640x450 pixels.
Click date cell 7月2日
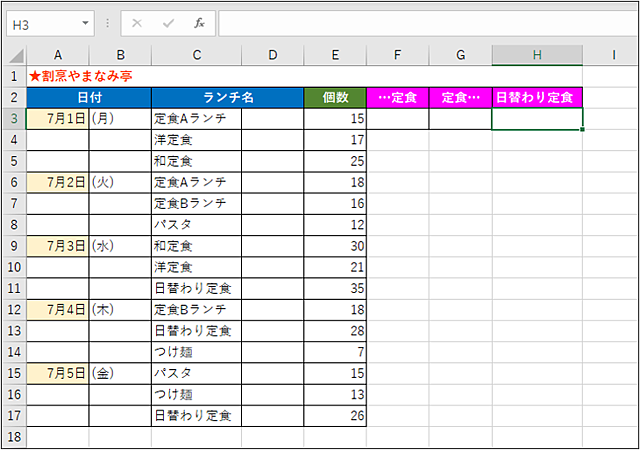[58, 183]
